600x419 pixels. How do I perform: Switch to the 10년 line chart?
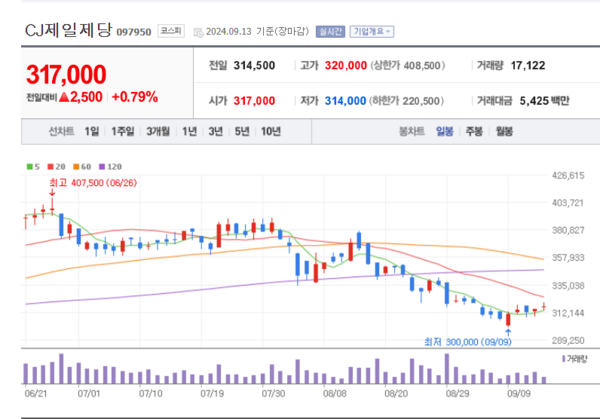(270, 132)
